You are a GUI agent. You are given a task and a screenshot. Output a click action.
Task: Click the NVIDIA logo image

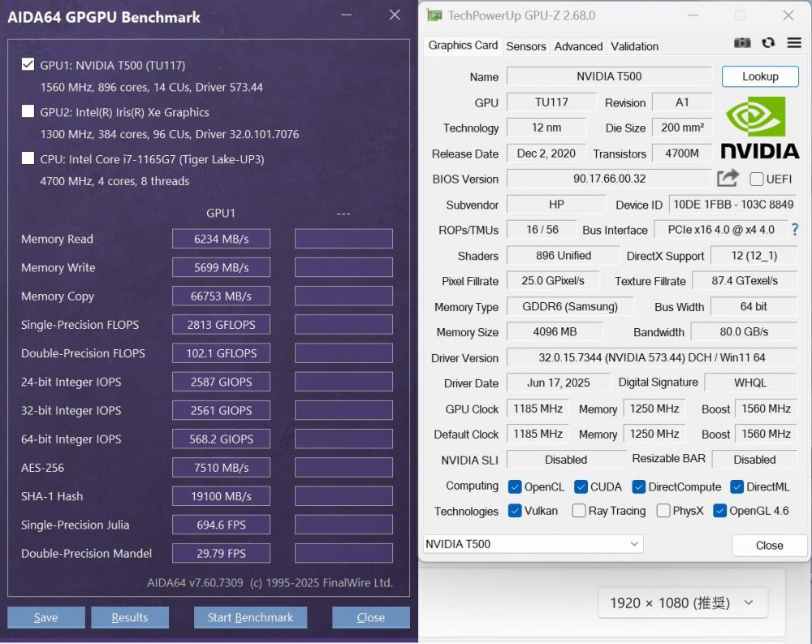point(759,128)
